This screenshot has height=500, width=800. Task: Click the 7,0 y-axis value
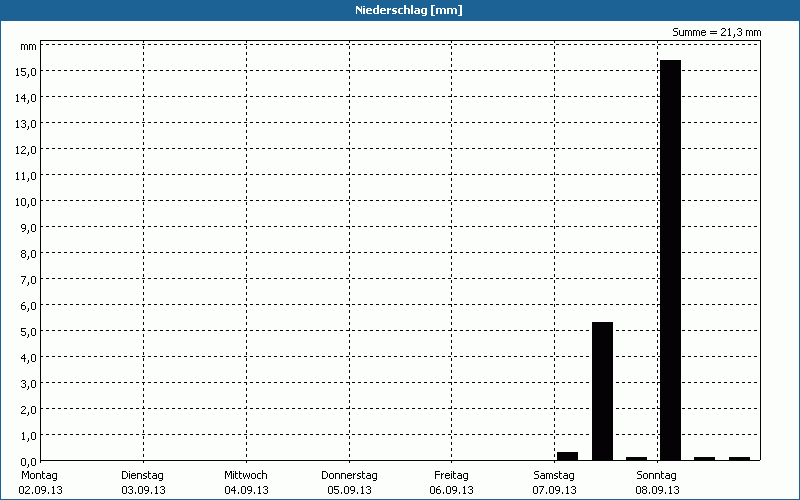[x=28, y=280]
